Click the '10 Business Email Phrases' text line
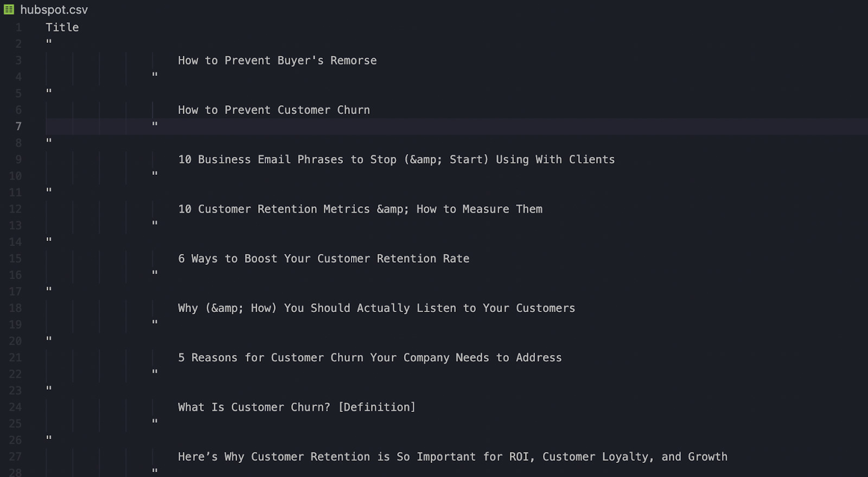Screen dimensions: 868x477 397,160
